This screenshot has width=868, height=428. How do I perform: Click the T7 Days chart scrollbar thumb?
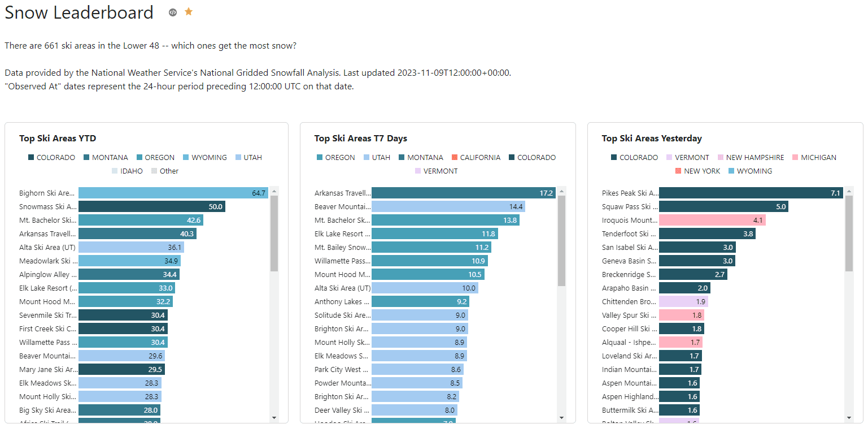pos(561,240)
